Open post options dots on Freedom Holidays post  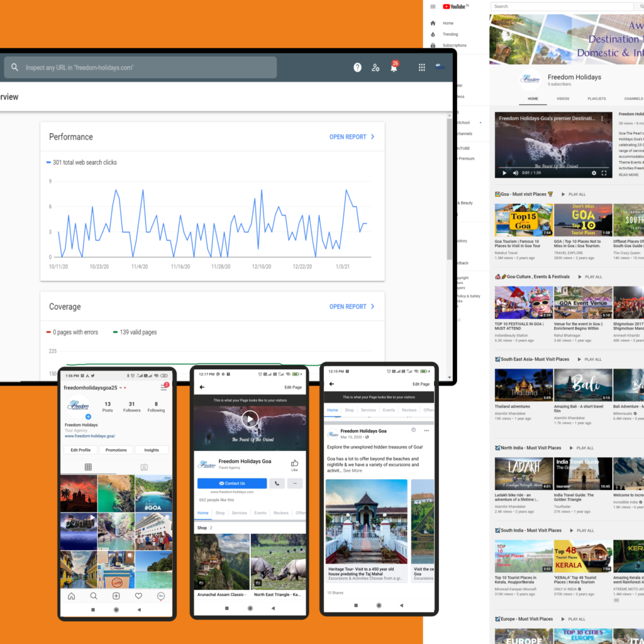[x=426, y=431]
